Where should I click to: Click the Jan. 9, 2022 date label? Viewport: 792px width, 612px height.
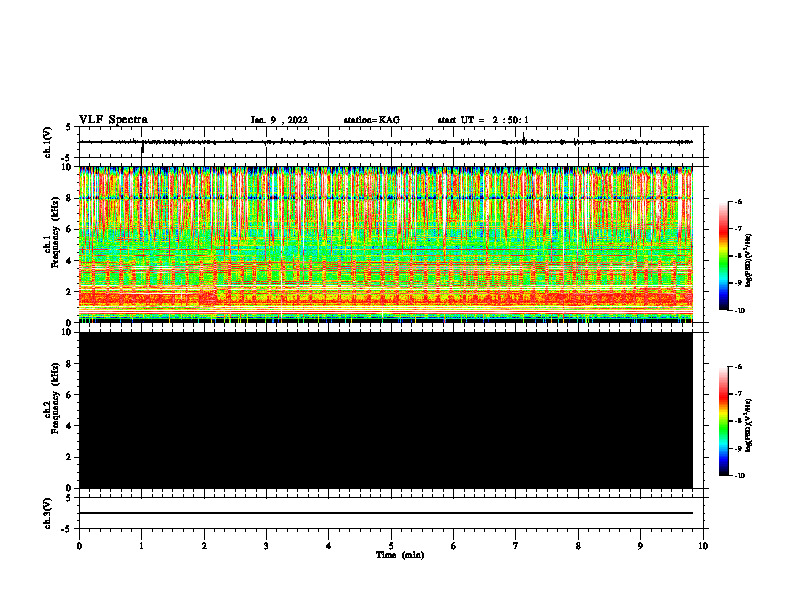point(279,120)
